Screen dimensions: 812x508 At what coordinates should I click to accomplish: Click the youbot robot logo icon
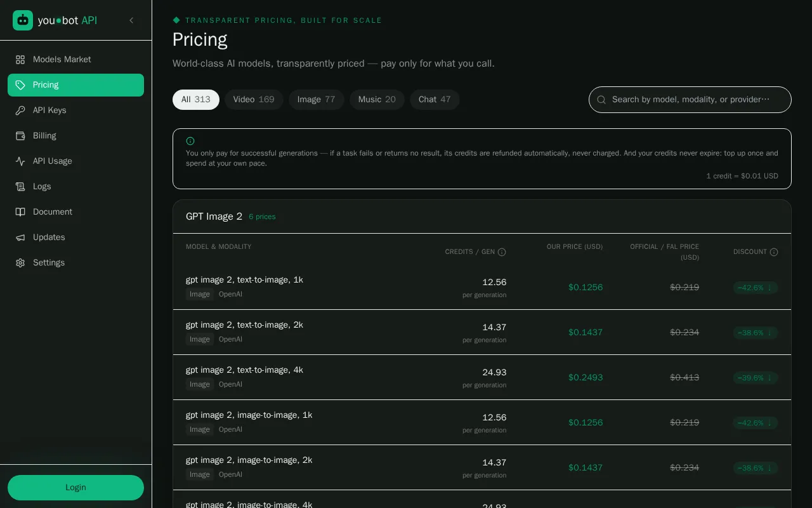(x=23, y=20)
